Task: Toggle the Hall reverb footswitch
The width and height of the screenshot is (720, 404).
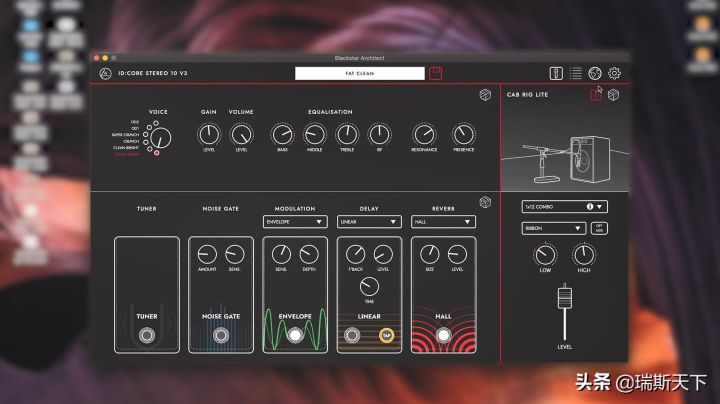Action: [x=443, y=336]
